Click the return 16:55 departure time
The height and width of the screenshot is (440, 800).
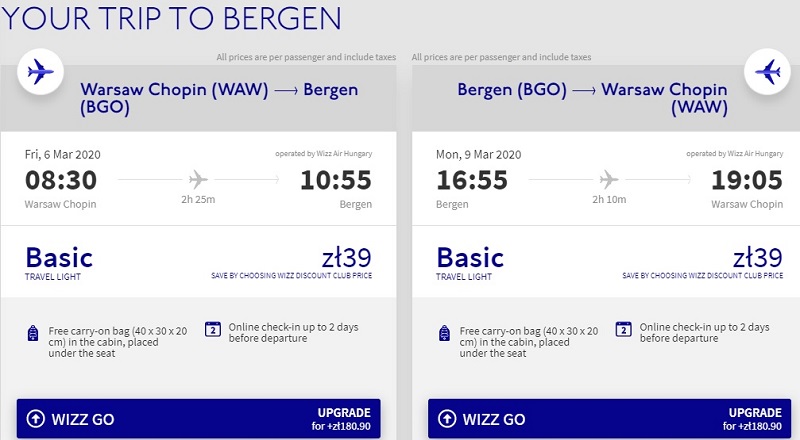[472, 180]
